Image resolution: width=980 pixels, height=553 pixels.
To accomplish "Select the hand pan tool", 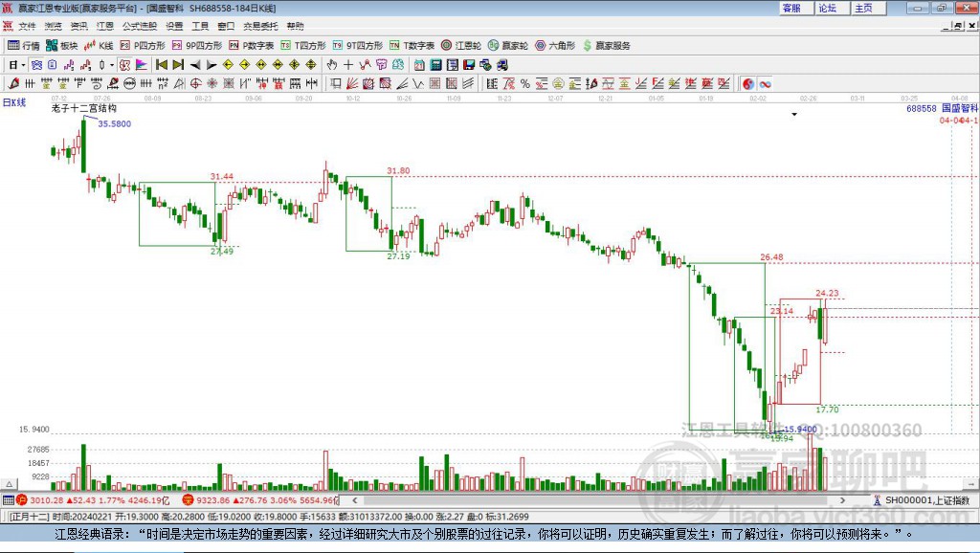I will (x=332, y=65).
